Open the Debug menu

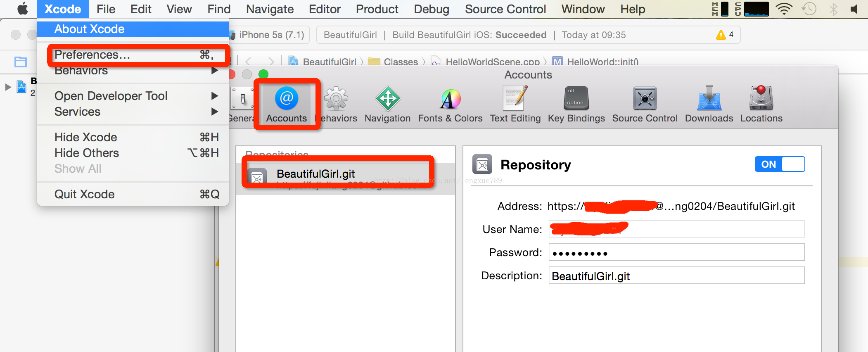[432, 9]
